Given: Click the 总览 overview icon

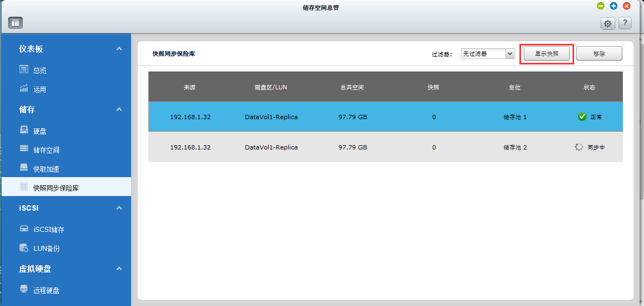Looking at the screenshot, I should (24, 69).
